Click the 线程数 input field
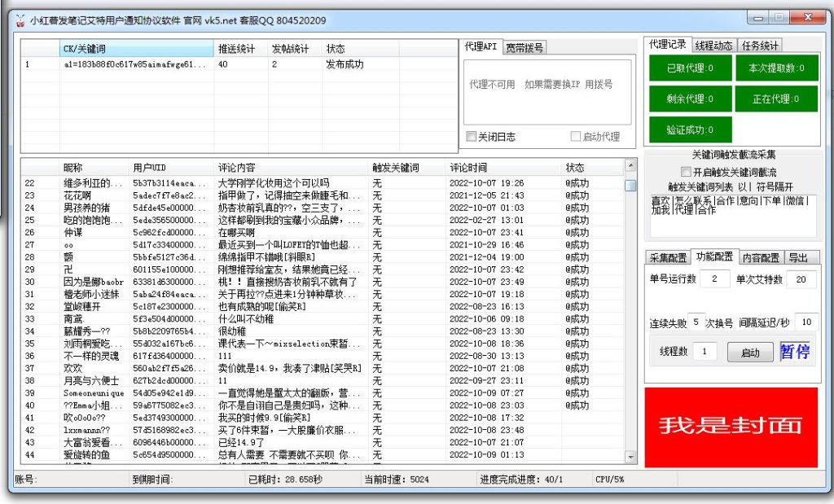 pyautogui.click(x=705, y=352)
